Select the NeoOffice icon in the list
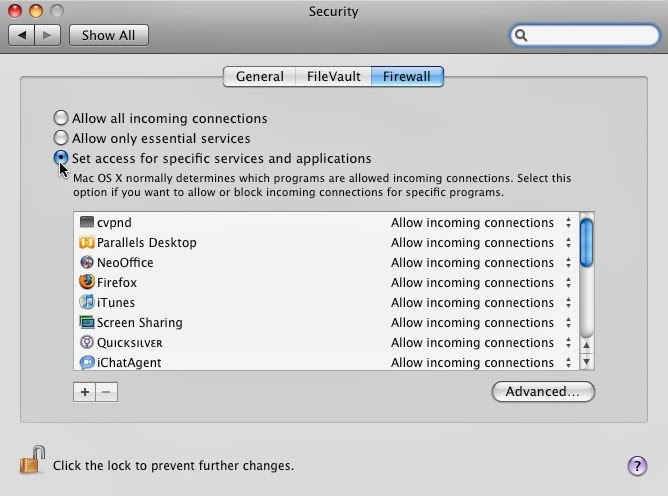 pos(87,263)
